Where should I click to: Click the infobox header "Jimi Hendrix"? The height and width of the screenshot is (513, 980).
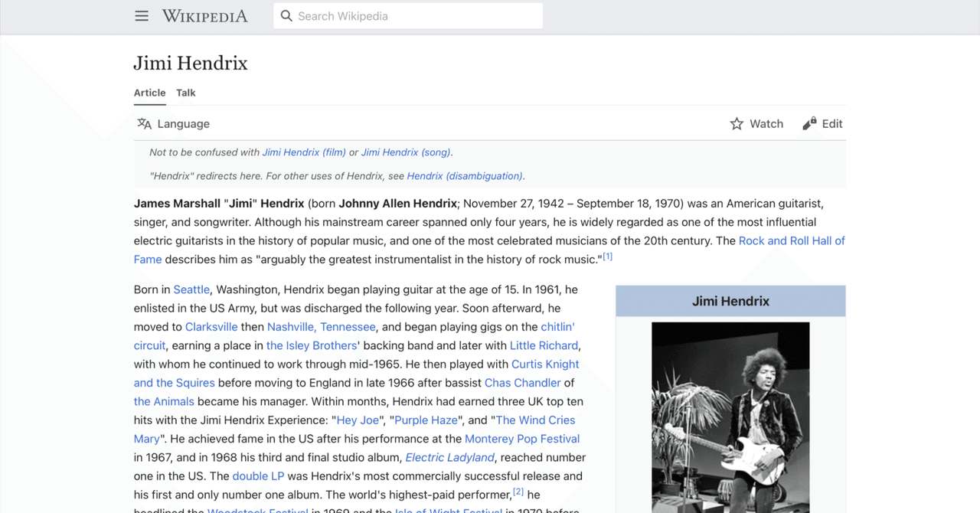point(730,301)
